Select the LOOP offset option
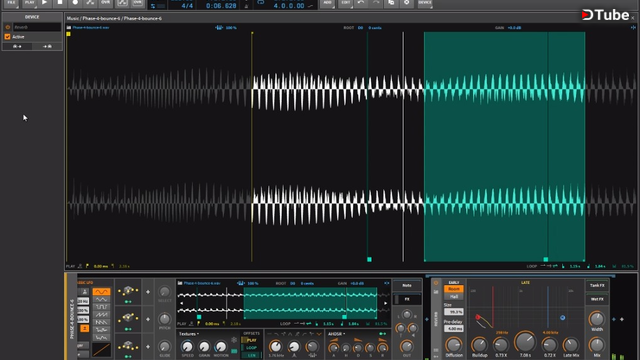Screen dimensions: 640x360 [251, 348]
